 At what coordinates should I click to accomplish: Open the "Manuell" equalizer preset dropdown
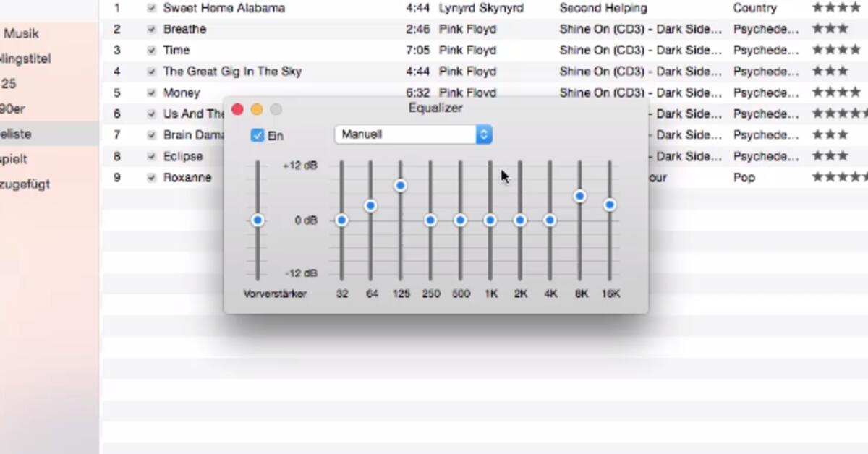coord(412,134)
